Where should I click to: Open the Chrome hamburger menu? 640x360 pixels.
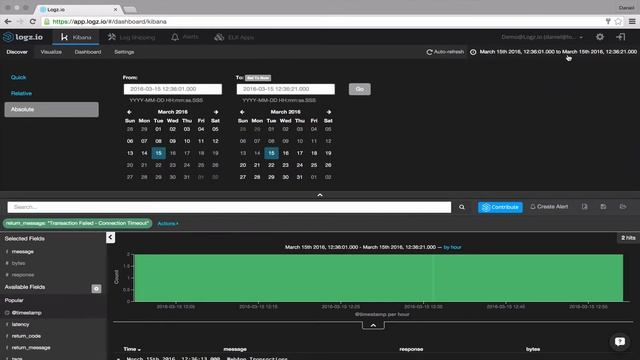click(632, 21)
